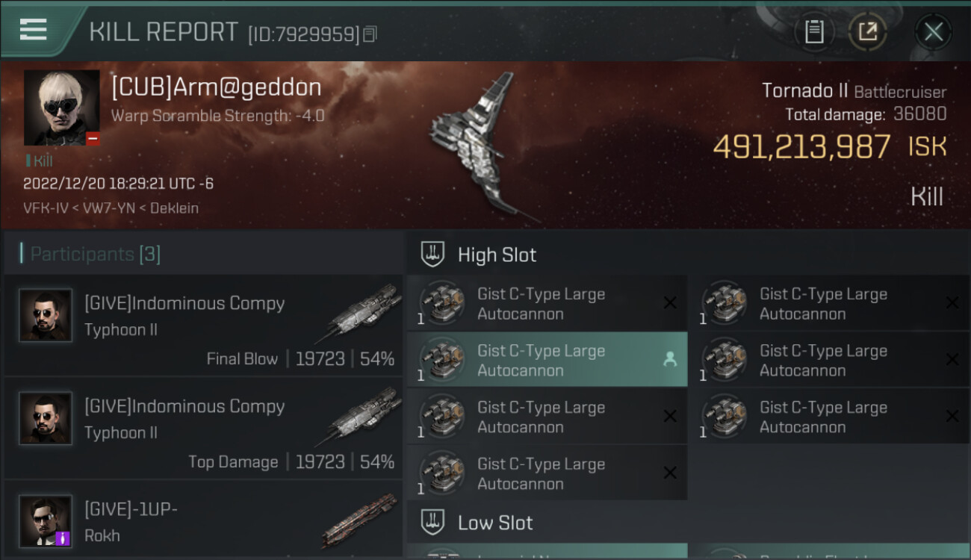Screen dimensions: 971x560
Task: Open the hamburger menu icon
Action: (34, 30)
